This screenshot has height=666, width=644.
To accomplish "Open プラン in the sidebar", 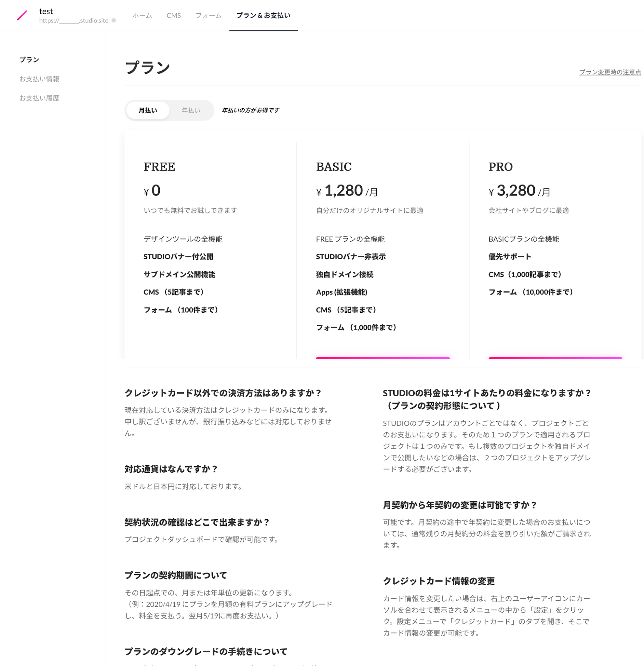I will pos(29,60).
